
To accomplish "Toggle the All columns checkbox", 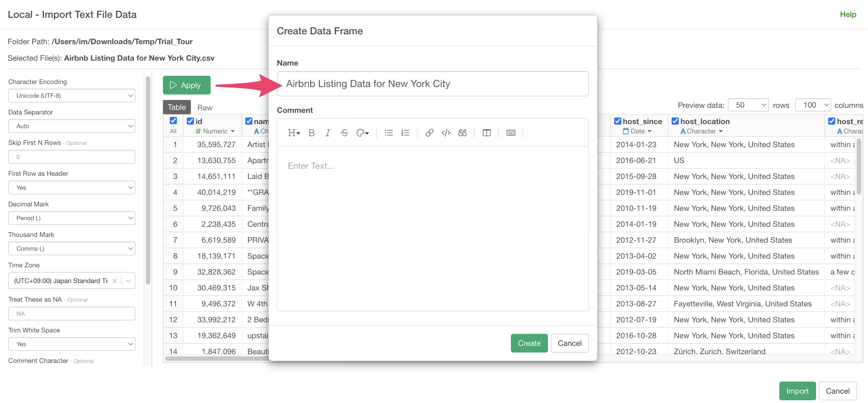I will 173,121.
